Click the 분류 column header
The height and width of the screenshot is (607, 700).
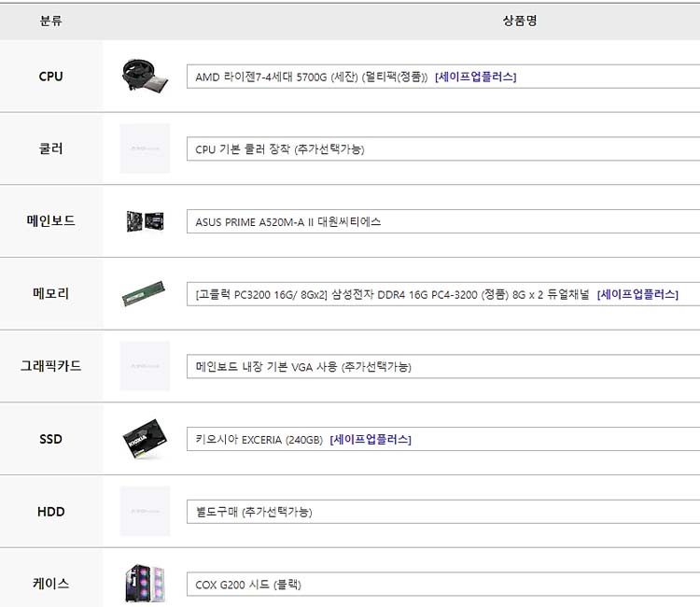click(x=51, y=21)
